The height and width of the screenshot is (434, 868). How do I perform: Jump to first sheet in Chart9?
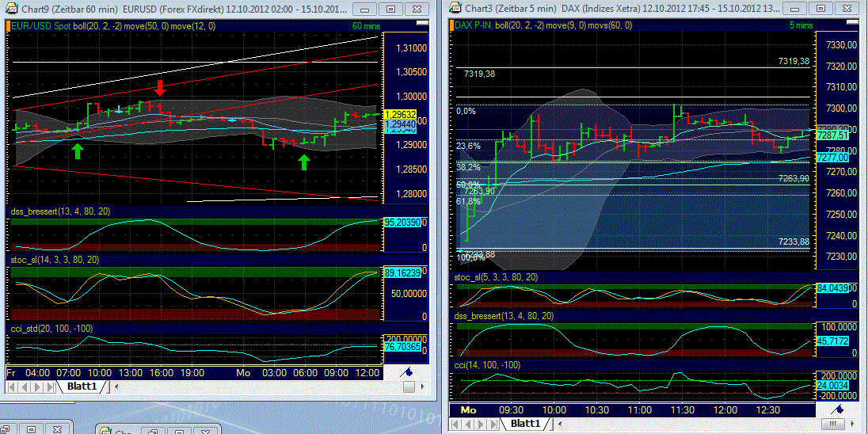[x=12, y=386]
